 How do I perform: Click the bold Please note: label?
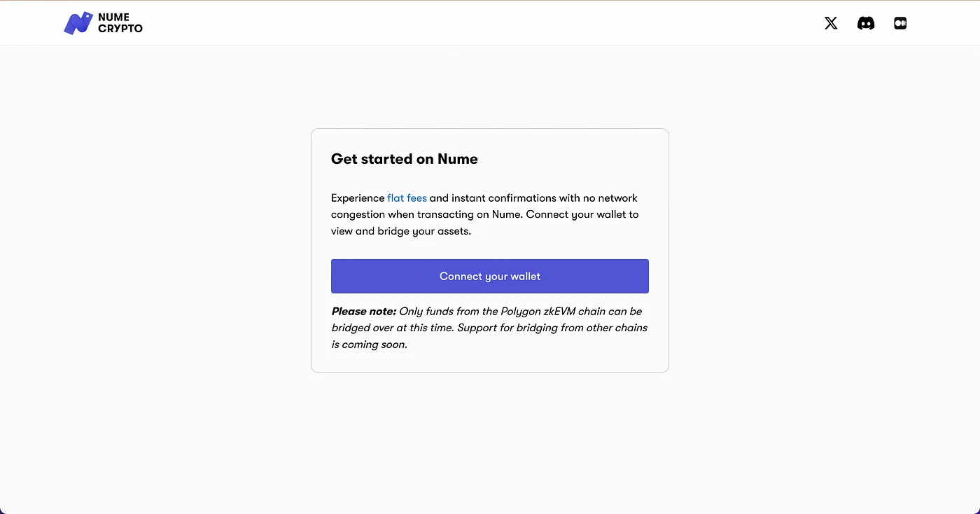point(363,311)
